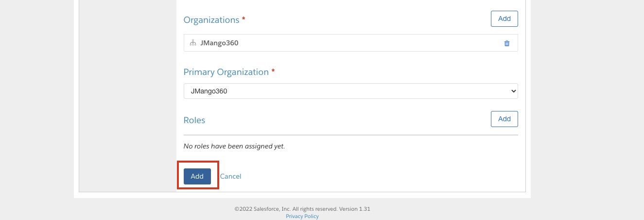Click the chevron arrow of Primary Organization select
644x220 pixels.
[x=513, y=91]
